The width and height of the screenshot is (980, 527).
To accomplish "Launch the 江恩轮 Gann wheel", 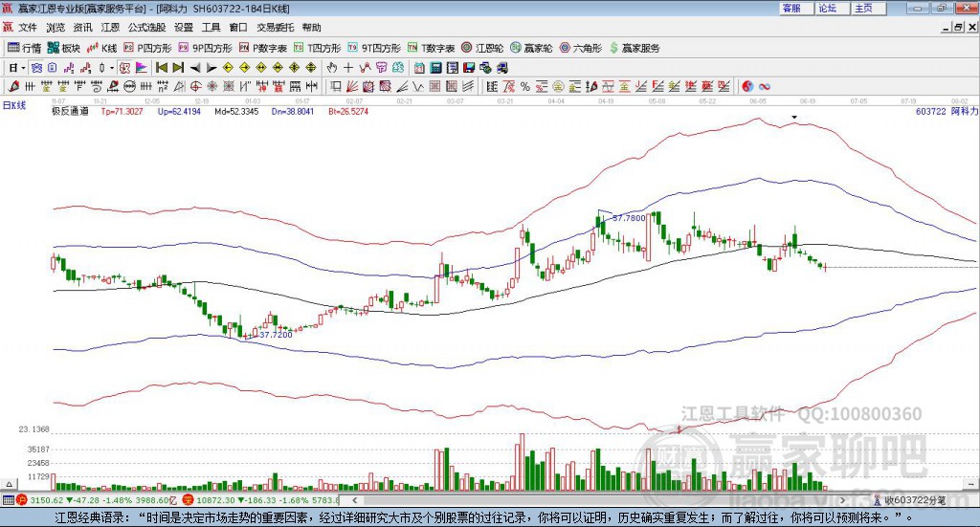I will pos(482,48).
